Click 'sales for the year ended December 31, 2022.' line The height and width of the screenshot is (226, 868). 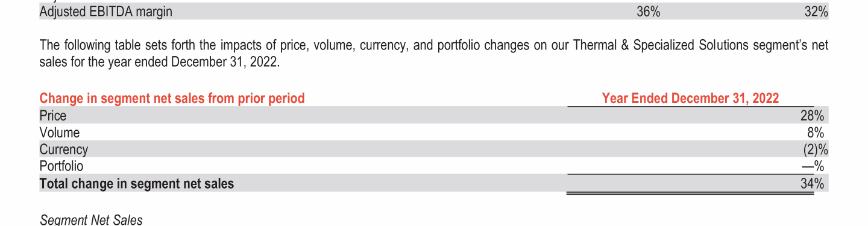[x=160, y=62]
